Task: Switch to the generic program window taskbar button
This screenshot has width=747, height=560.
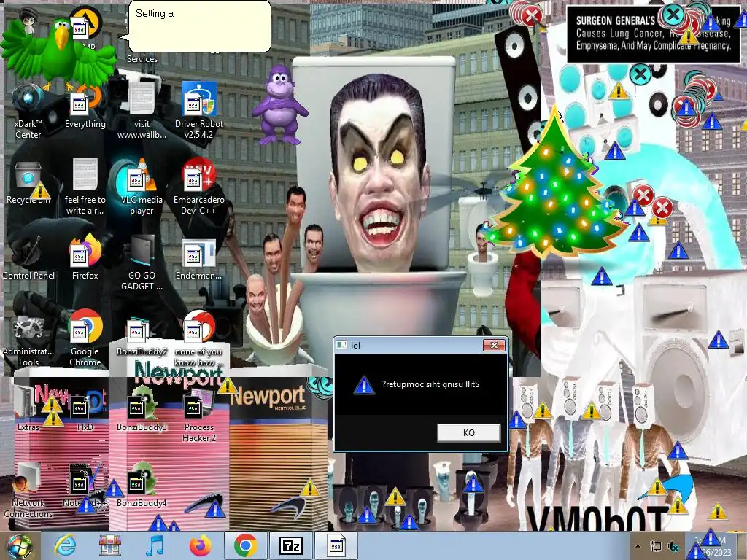Action: tap(336, 545)
